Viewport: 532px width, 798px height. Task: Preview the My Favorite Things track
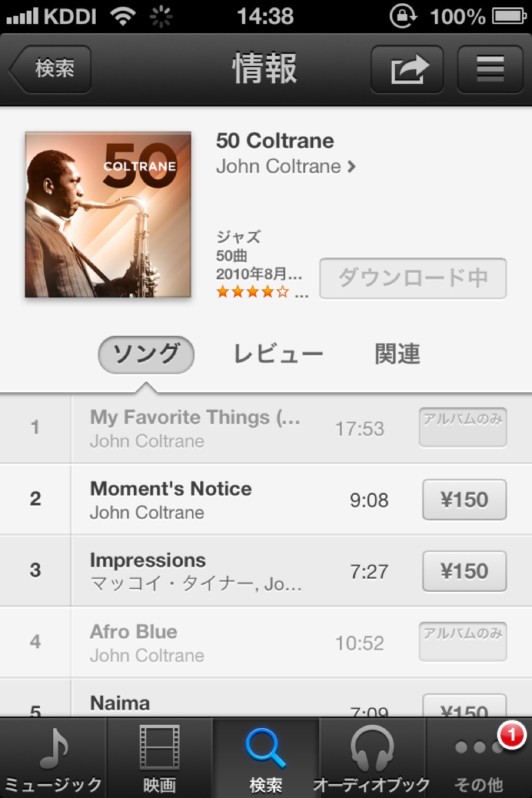(266, 428)
